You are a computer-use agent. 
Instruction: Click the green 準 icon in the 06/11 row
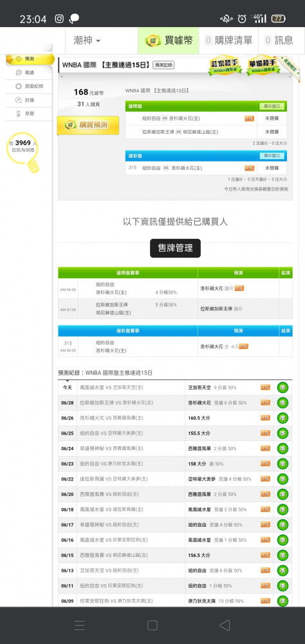pyautogui.click(x=282, y=585)
